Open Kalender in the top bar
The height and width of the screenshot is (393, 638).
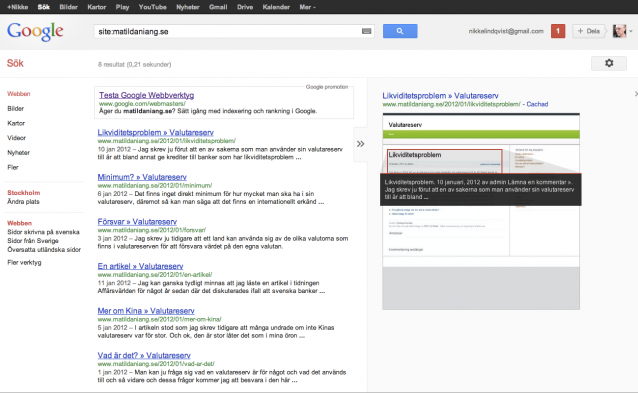[276, 7]
